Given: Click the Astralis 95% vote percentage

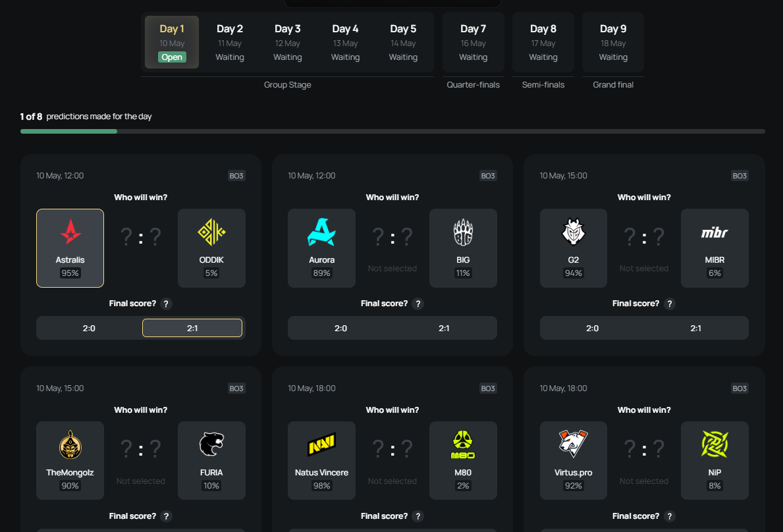Looking at the screenshot, I should click(70, 273).
